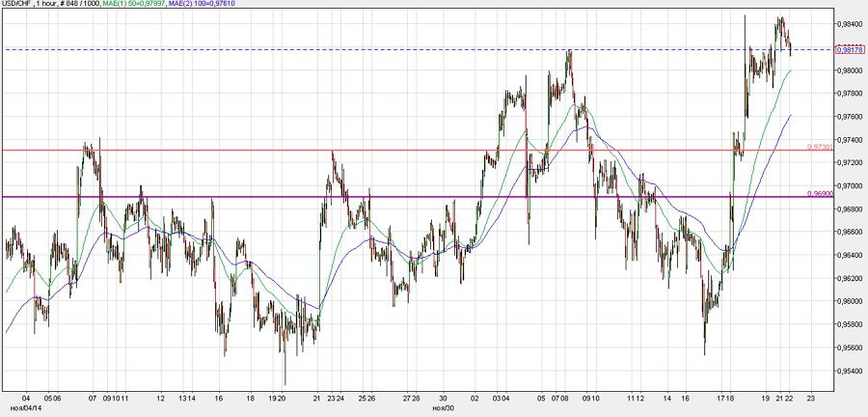Click the 0,97800 price axis label
Screen dimensions: 868x417
(850, 94)
